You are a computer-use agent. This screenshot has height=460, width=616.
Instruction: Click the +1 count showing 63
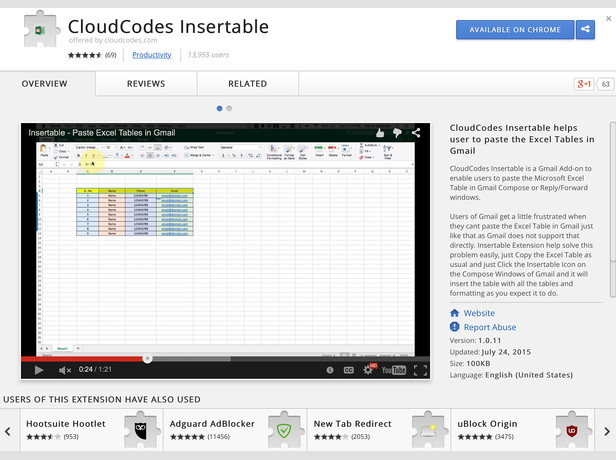pos(605,84)
